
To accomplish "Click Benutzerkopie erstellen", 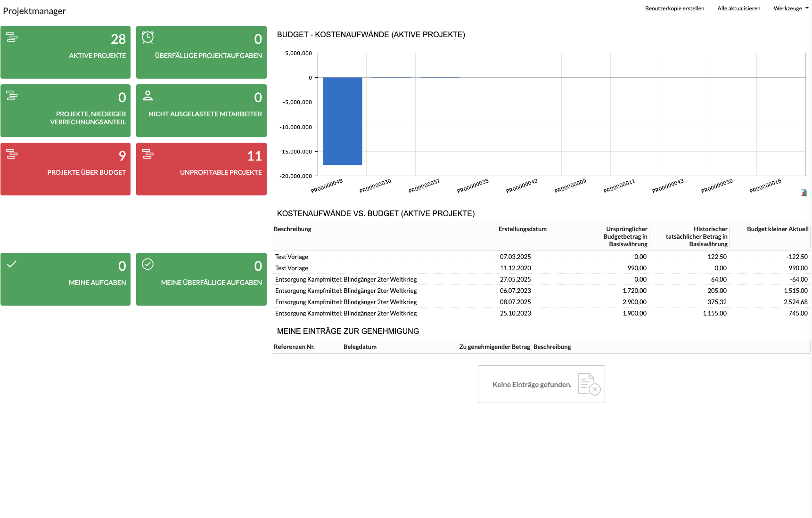I will pyautogui.click(x=674, y=8).
